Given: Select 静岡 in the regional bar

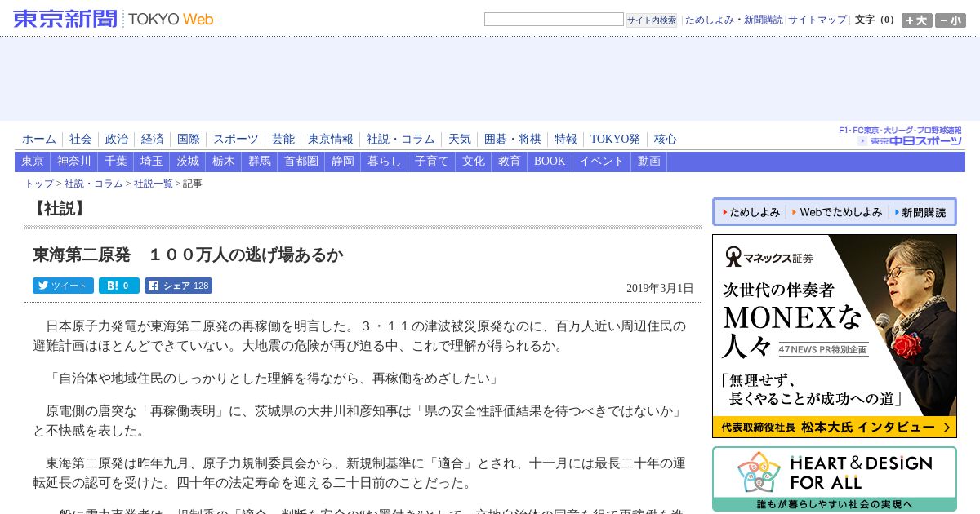Looking at the screenshot, I should coord(343,162).
